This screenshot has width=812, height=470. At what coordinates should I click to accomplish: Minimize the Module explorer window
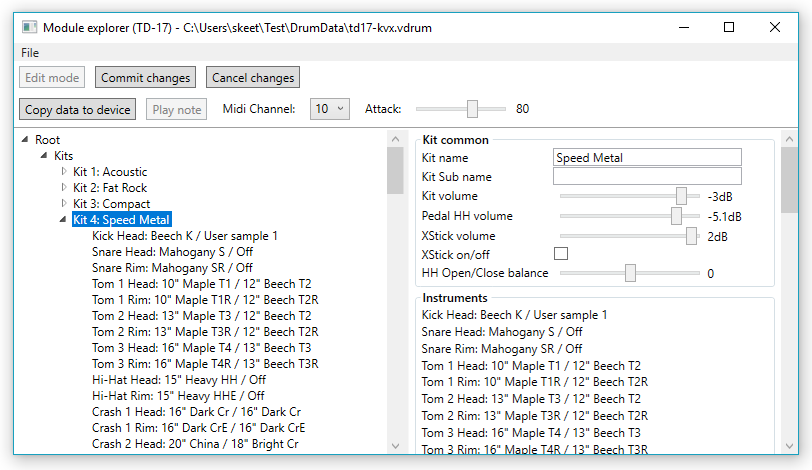[684, 27]
